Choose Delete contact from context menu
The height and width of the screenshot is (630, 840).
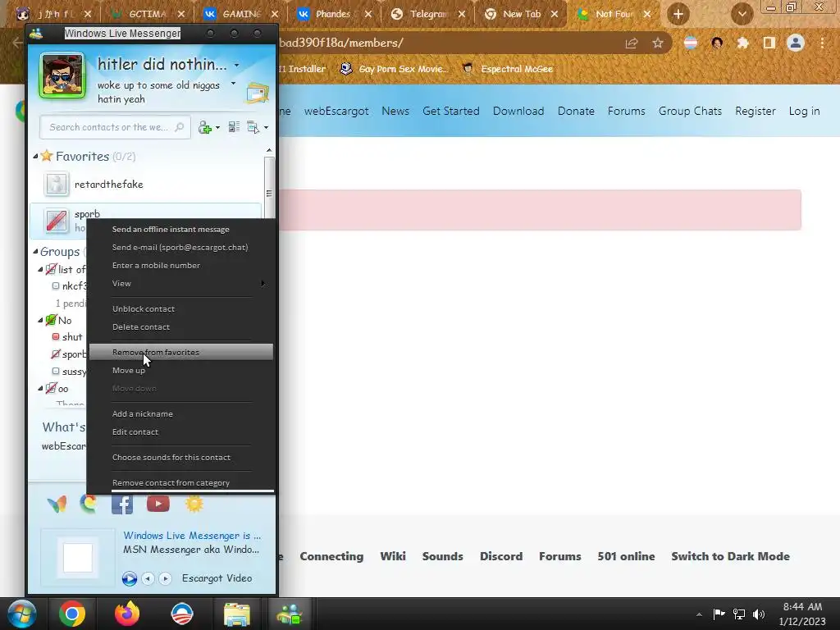141,326
